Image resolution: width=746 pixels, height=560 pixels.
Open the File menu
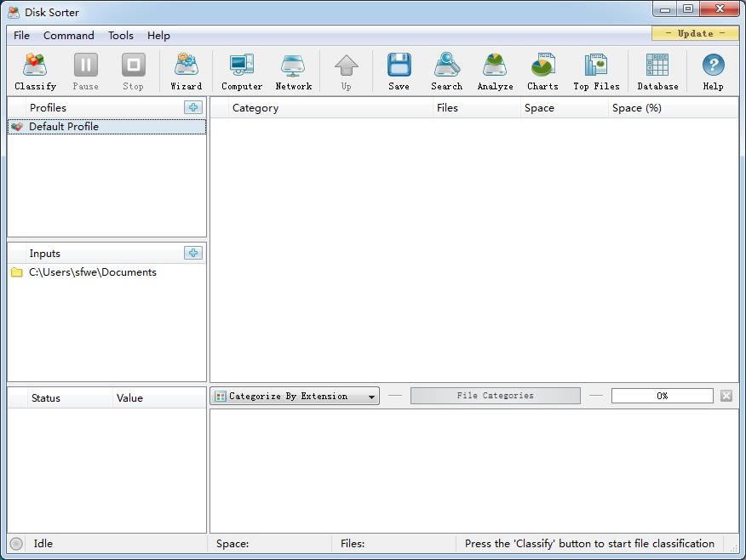pyautogui.click(x=21, y=36)
